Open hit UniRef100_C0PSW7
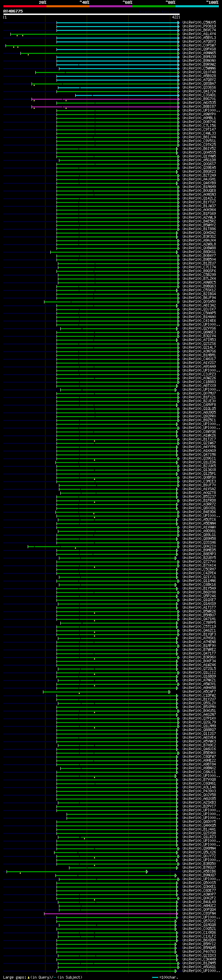Image resolution: width=222 pixels, height=980 pixels. tap(199, 46)
